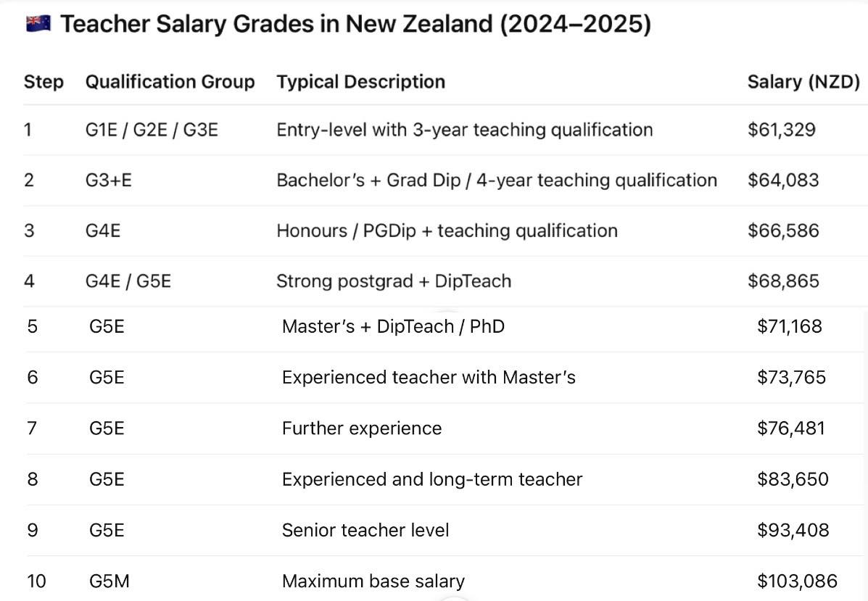Image resolution: width=868 pixels, height=601 pixels.
Task: Click the Typical Description column header
Action: (361, 82)
